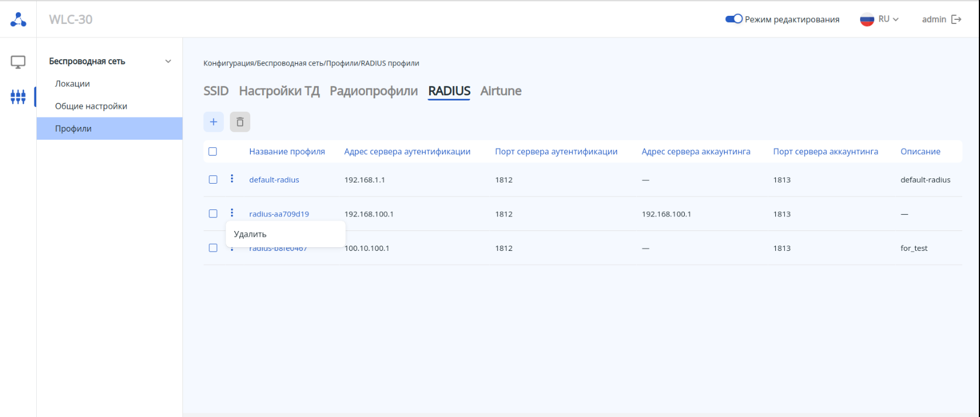Go to Локации in the sidebar
Image resolution: width=980 pixels, height=417 pixels.
73,84
